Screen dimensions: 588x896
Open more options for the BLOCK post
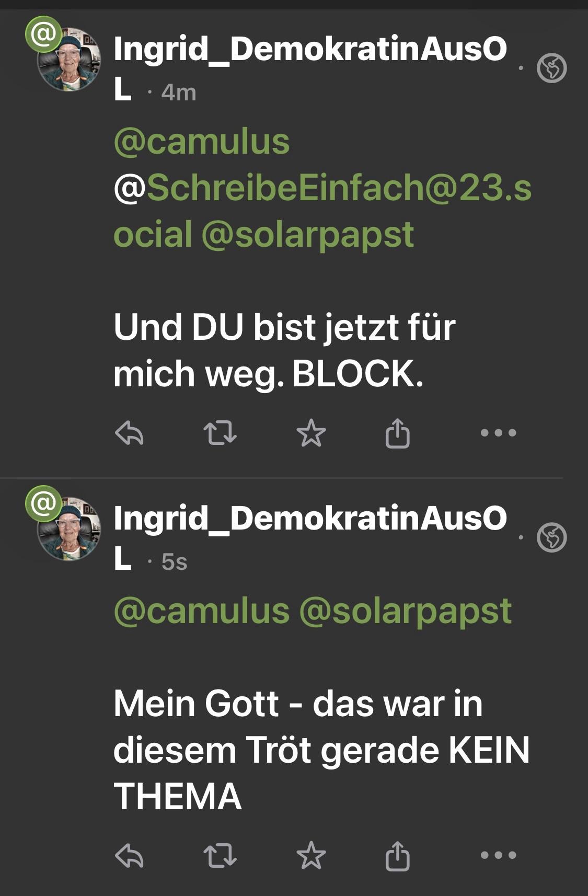(498, 433)
